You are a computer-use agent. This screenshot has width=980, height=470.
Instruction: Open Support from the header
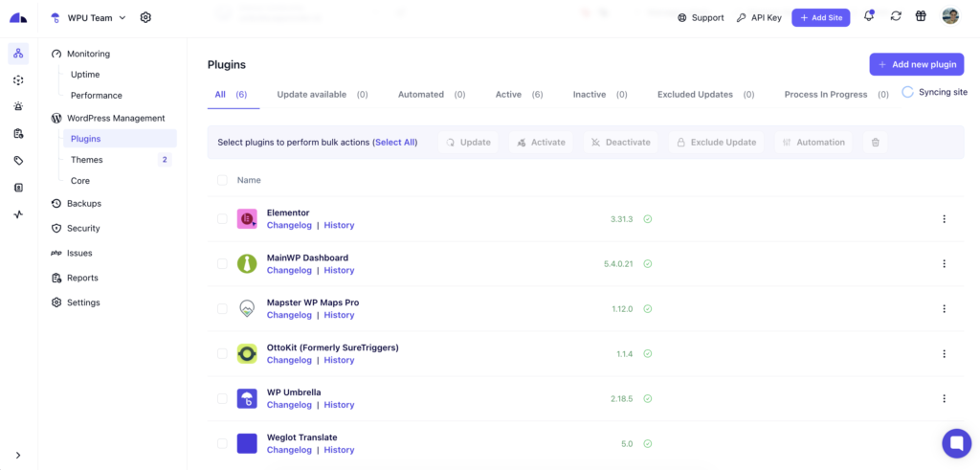701,18
